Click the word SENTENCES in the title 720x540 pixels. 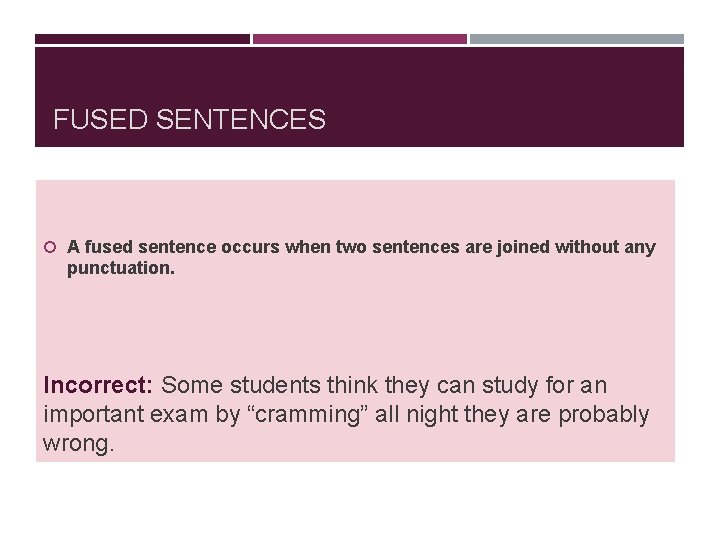pos(241,119)
